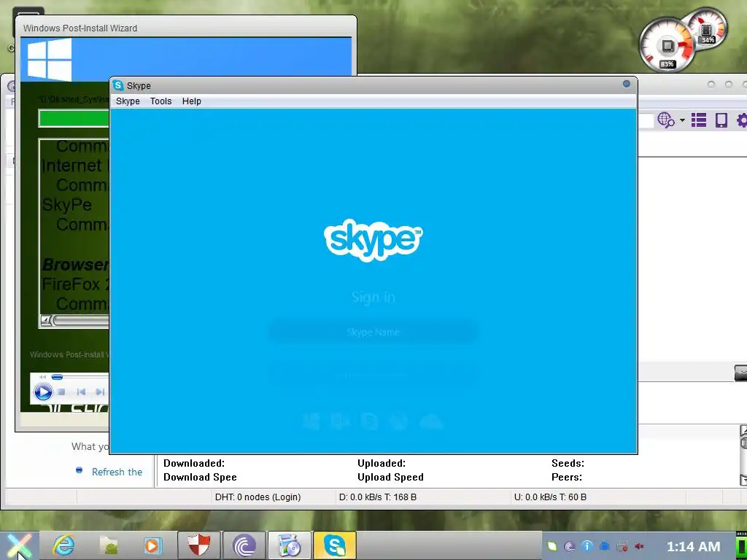747x560 pixels.
Task: Open the Skype menu in menu bar
Action: 128,101
